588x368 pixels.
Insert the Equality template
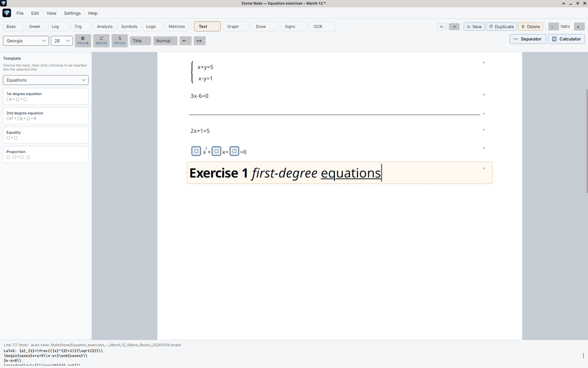[x=46, y=135]
